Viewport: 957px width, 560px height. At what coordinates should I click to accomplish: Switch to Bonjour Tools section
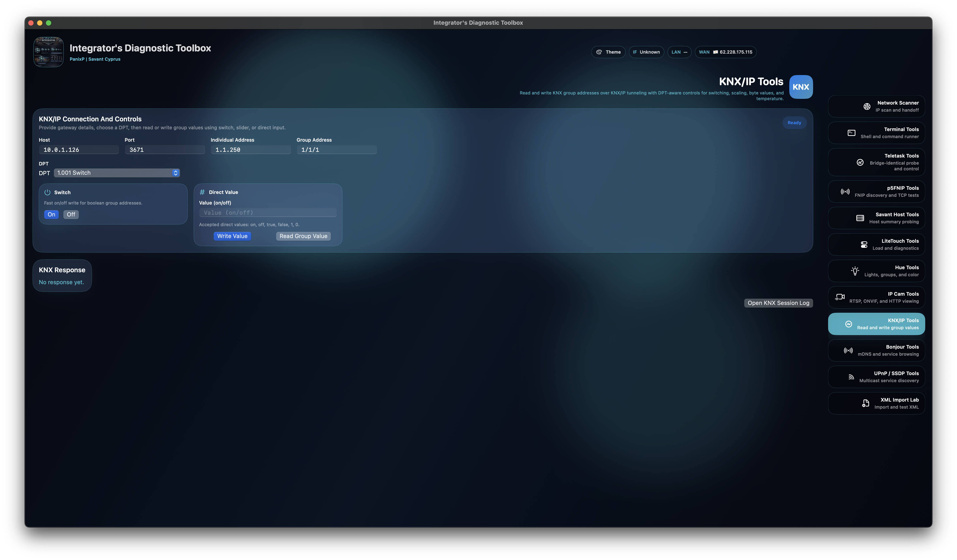876,350
